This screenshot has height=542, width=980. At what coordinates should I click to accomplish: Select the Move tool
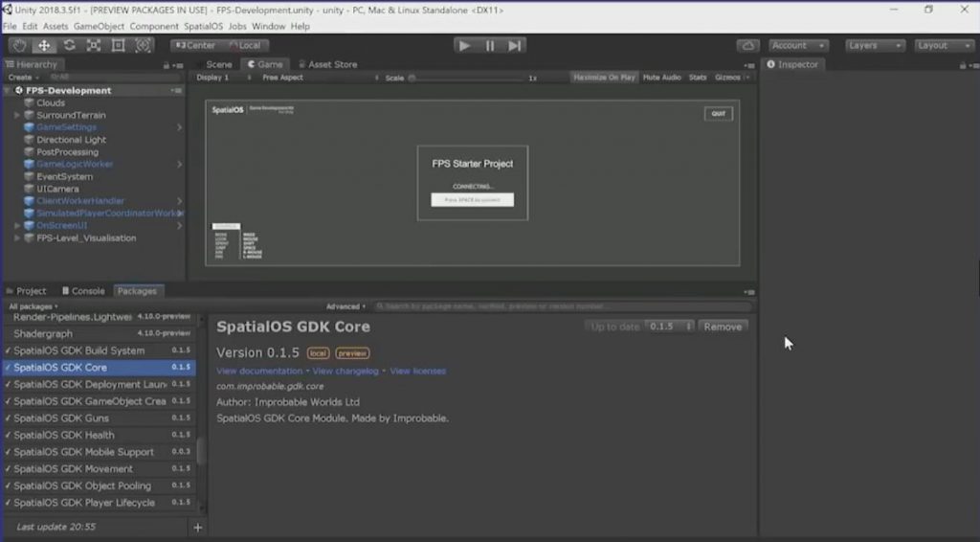click(44, 46)
